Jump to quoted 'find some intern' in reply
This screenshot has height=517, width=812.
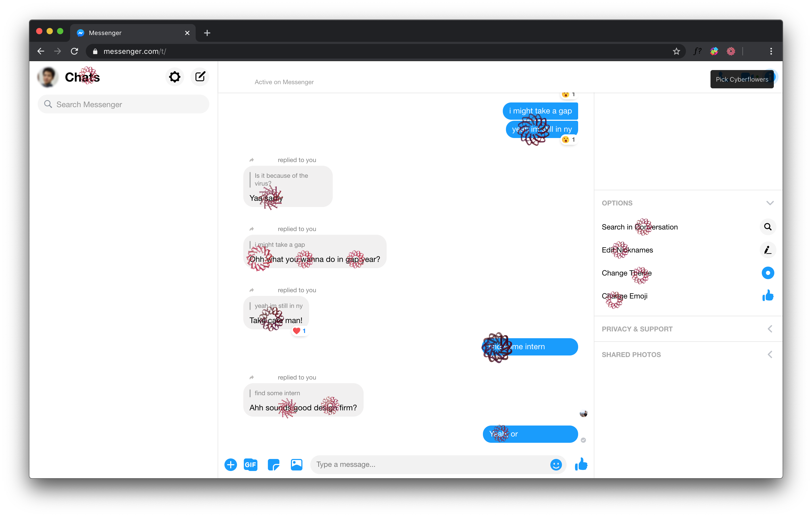[277, 393]
